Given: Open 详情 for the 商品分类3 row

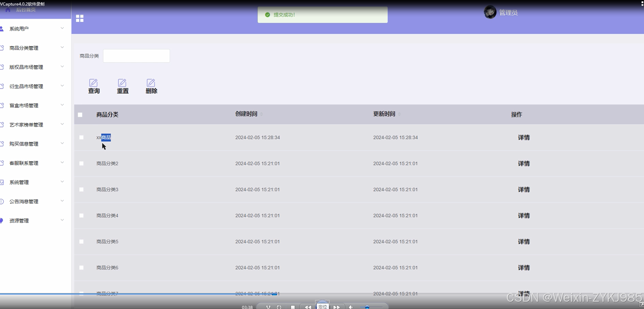Looking at the screenshot, I should [524, 190].
